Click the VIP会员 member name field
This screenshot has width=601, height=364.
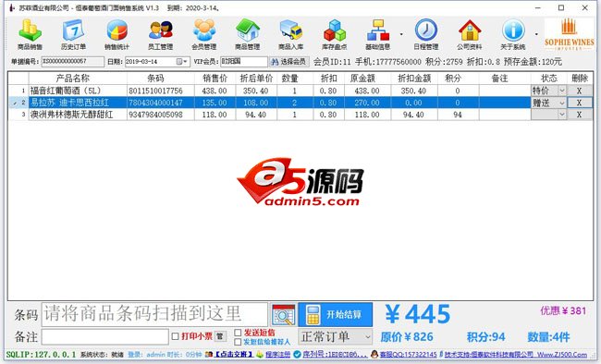pyautogui.click(x=244, y=62)
